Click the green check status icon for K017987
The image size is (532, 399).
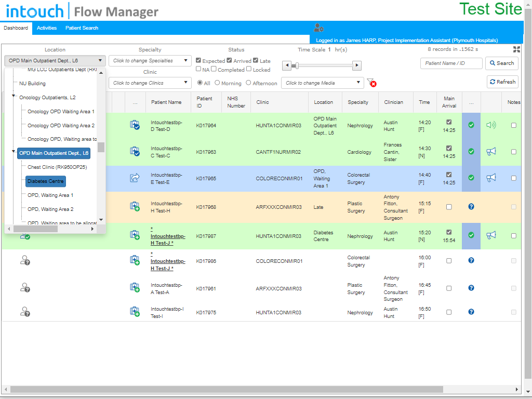tap(471, 235)
